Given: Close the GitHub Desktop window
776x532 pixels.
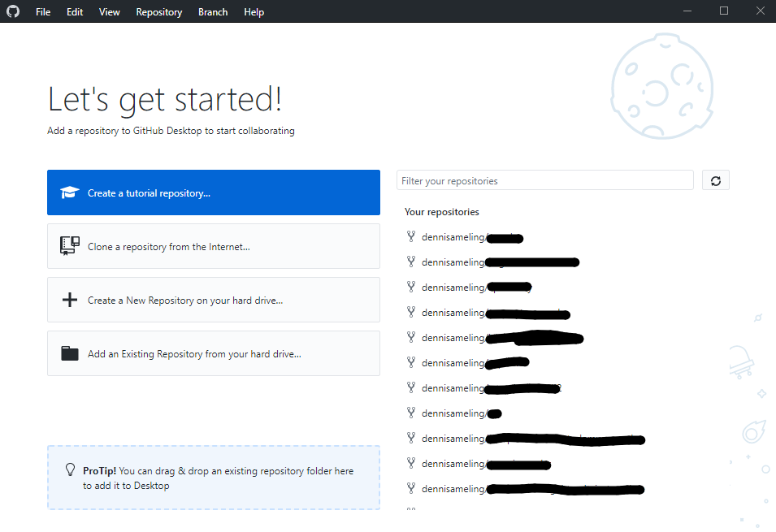Looking at the screenshot, I should [761, 11].
